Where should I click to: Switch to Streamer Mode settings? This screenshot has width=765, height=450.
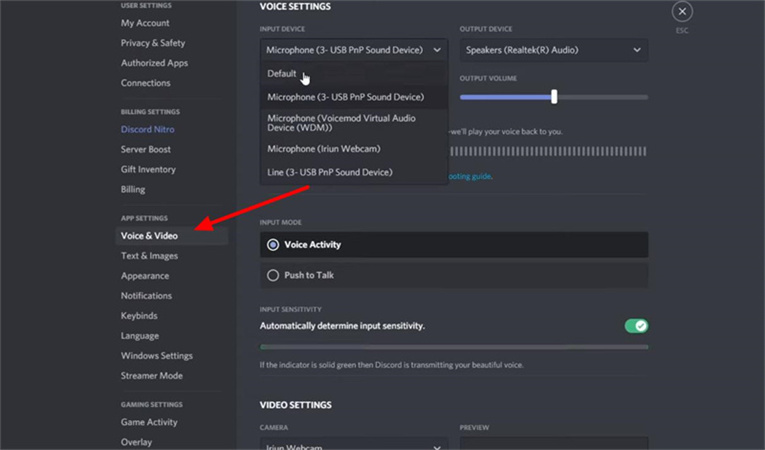152,376
